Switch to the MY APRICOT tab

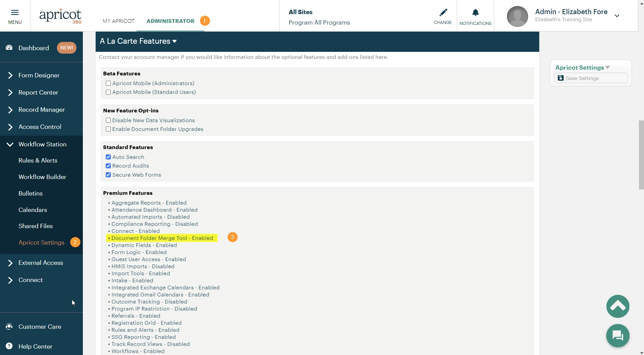click(x=119, y=21)
